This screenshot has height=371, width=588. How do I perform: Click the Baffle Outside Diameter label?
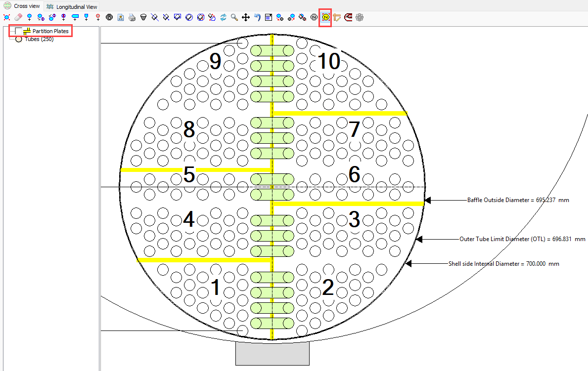coord(518,200)
